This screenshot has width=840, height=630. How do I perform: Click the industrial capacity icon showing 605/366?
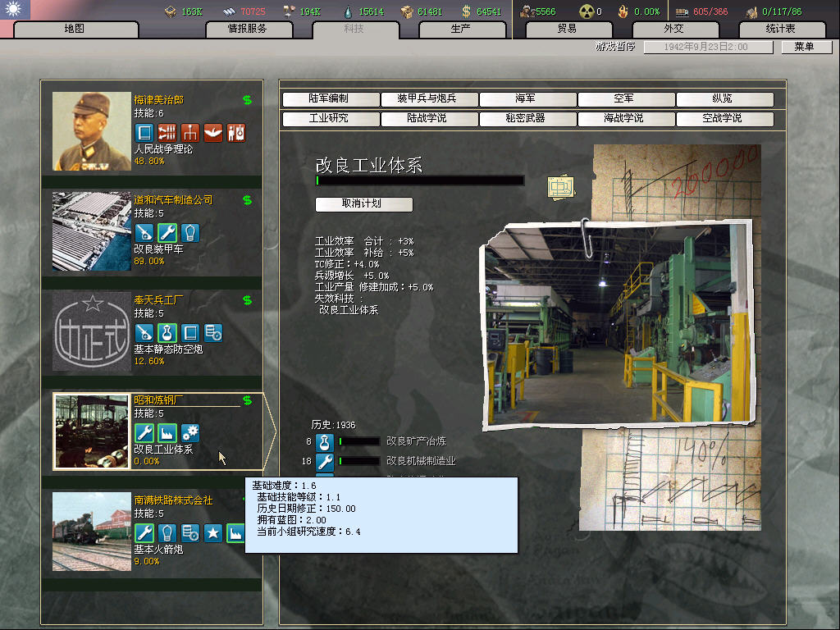(x=682, y=11)
